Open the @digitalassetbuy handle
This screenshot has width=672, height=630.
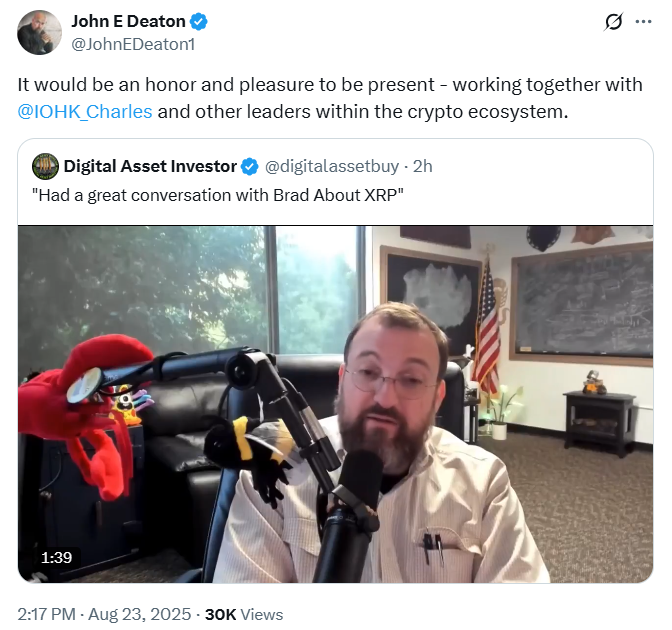tap(332, 166)
